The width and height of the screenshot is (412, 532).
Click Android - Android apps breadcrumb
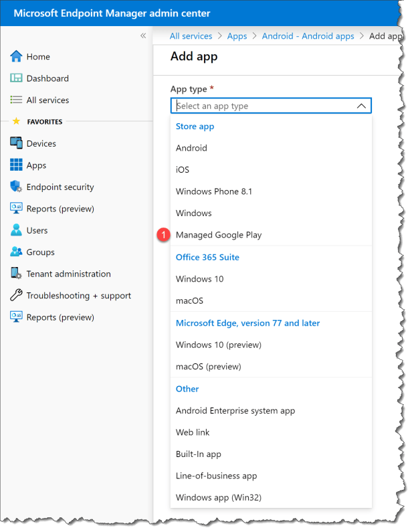point(308,36)
